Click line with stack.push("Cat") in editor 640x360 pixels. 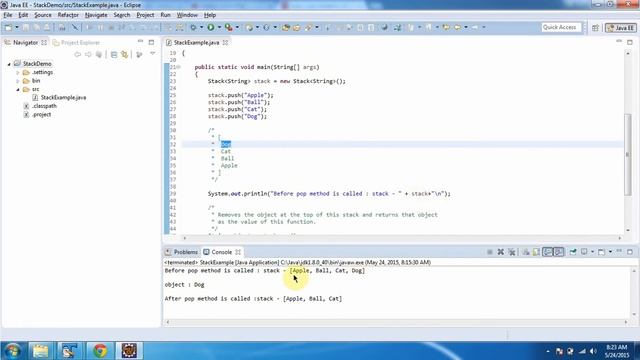[237, 109]
